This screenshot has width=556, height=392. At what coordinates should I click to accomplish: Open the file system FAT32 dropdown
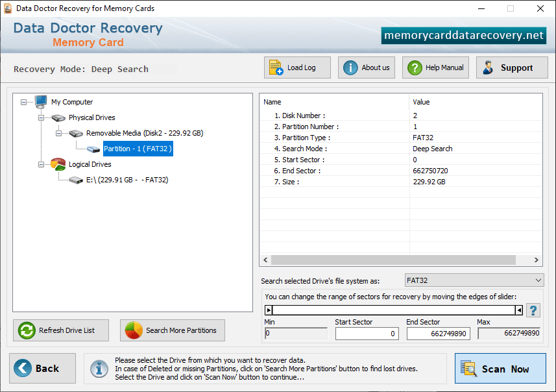pos(474,280)
